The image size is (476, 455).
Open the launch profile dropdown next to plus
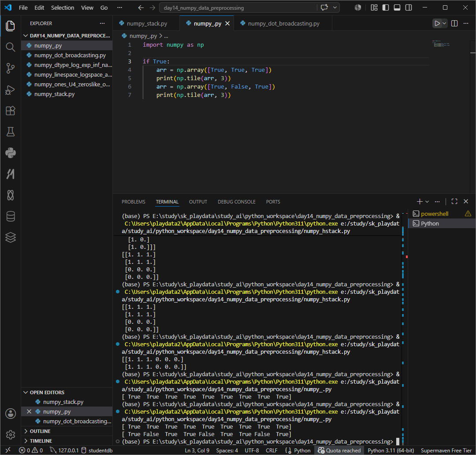(x=427, y=201)
